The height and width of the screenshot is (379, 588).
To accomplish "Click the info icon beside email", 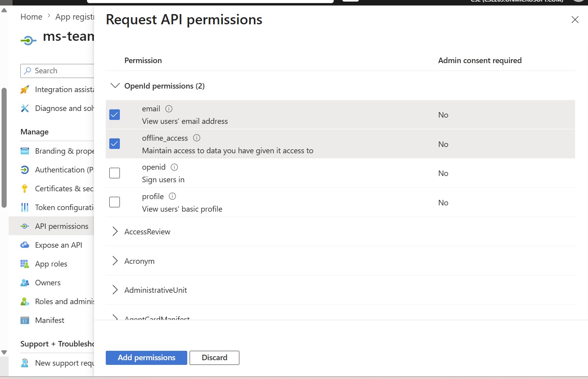I will coord(169,109).
